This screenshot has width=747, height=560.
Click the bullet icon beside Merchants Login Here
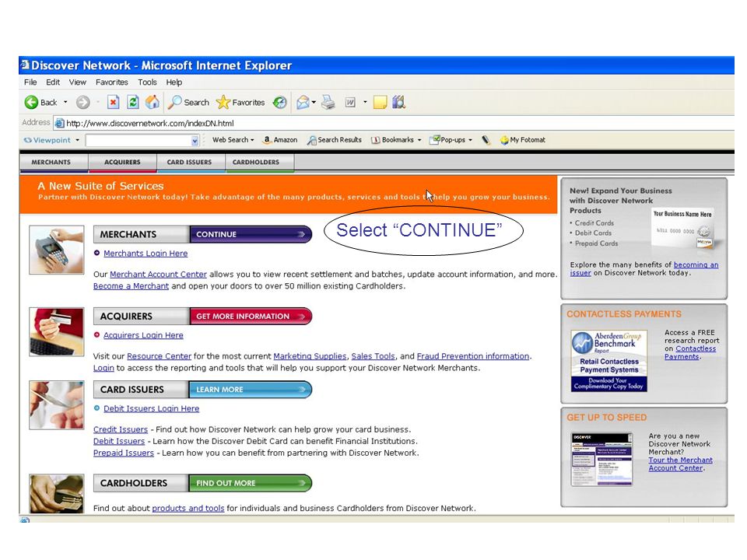96,253
